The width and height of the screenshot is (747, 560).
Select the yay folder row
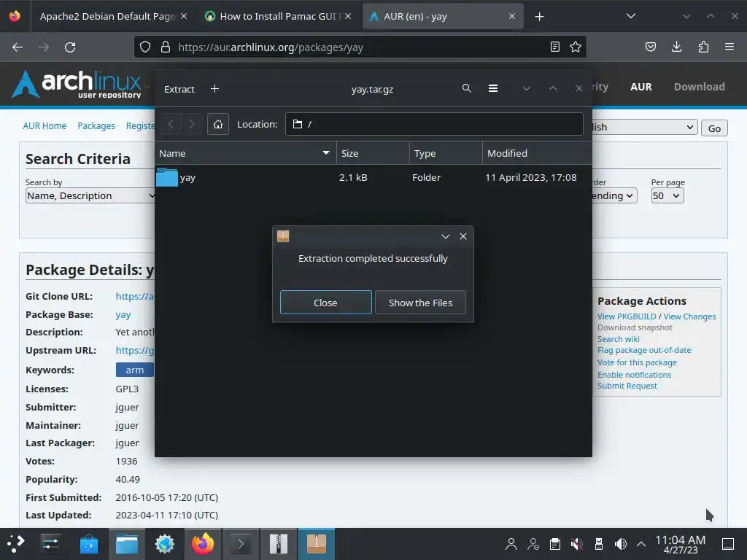(x=373, y=178)
